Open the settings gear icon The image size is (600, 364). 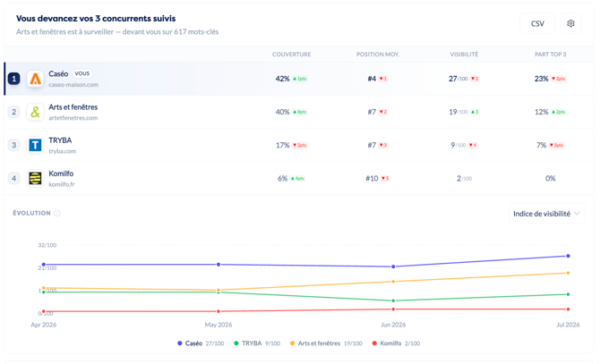coord(570,23)
